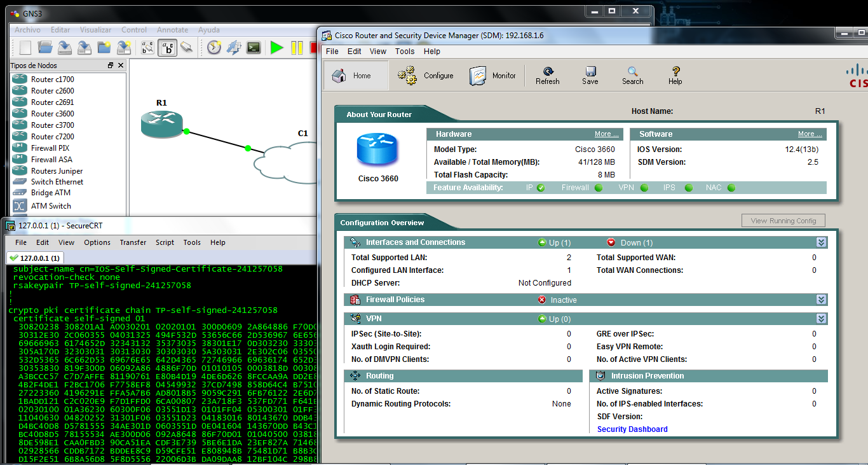The height and width of the screenshot is (465, 868).
Task: Open the Annotate menu in GNS3
Action: point(172,30)
